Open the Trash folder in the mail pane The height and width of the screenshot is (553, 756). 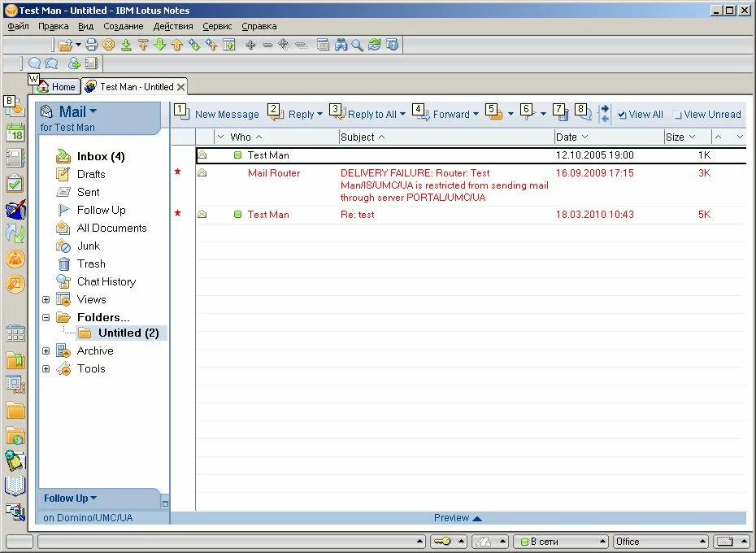[x=91, y=263]
